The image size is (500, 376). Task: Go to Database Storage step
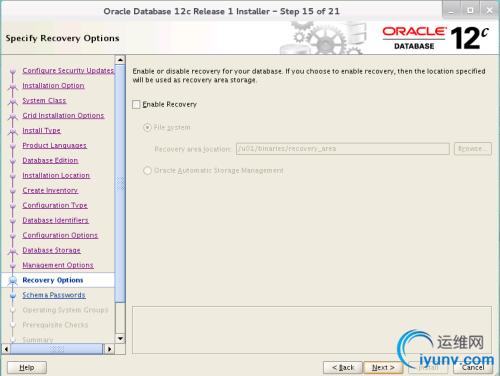pos(52,250)
